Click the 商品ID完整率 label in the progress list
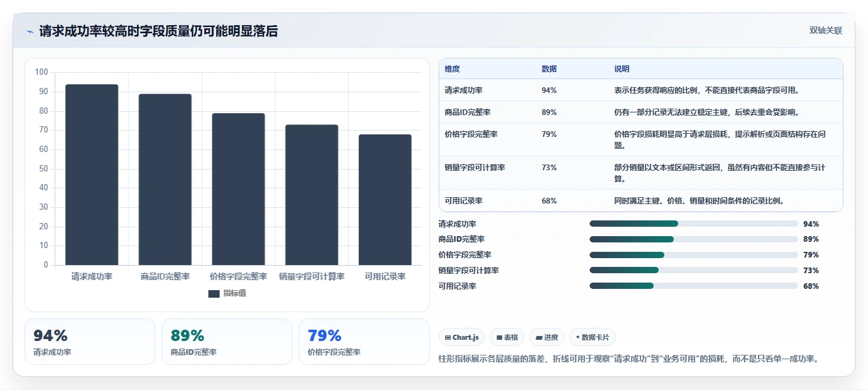This screenshot has width=868, height=390. (461, 239)
